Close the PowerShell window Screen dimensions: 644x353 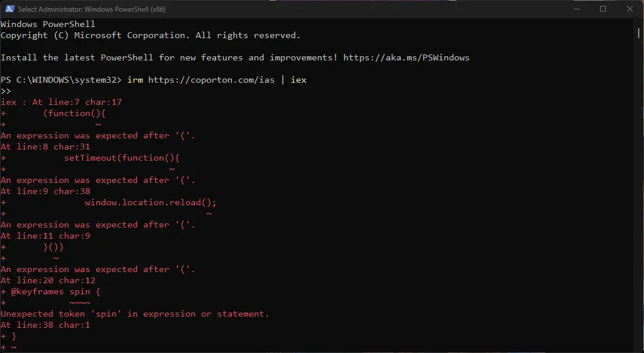(629, 9)
